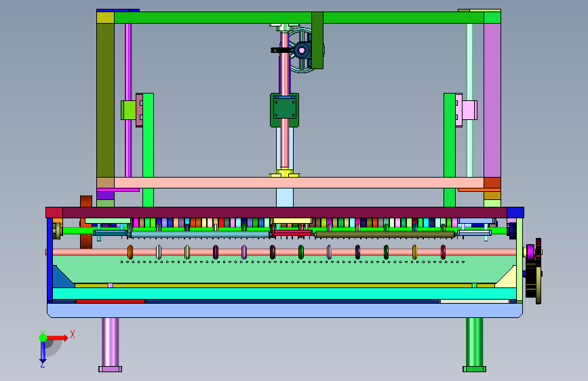Select the maroon top bar of the table
The height and width of the screenshot is (381, 588).
(x=285, y=212)
